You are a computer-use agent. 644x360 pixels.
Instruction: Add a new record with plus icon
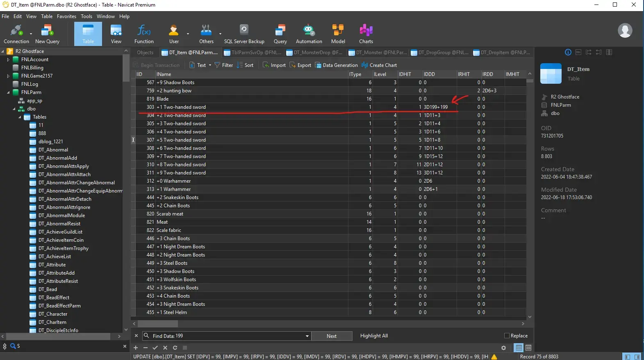[x=136, y=348]
